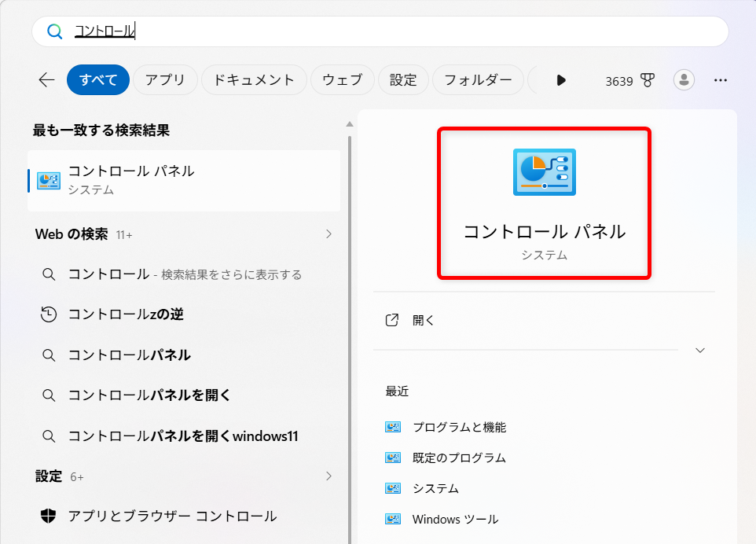Open Control Panel from the highlighted preview panel
Image resolution: width=756 pixels, height=544 pixels.
pyautogui.click(x=544, y=203)
